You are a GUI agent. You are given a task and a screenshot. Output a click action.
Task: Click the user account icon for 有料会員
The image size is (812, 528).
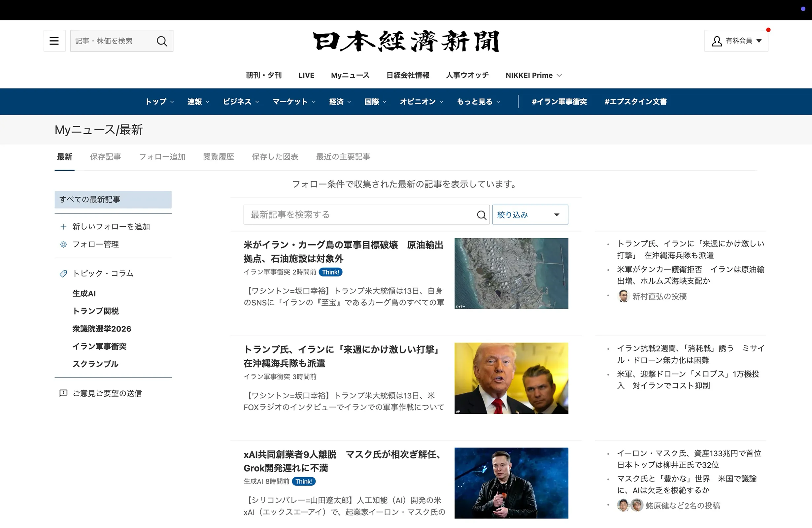click(717, 41)
